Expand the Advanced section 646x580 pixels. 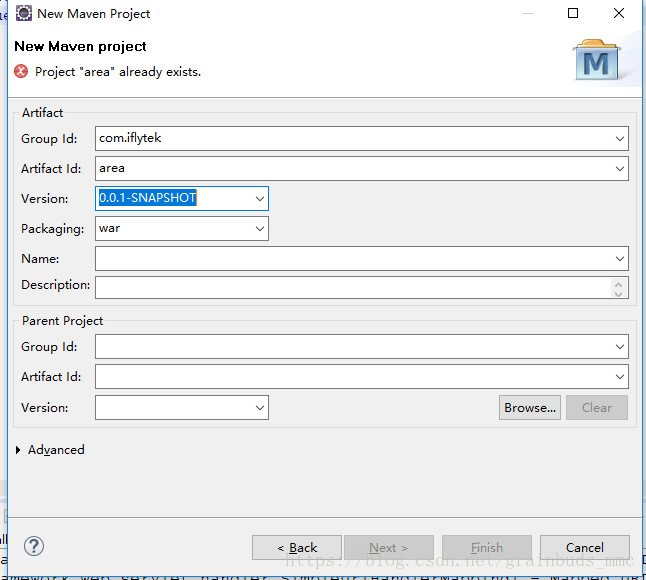pos(18,450)
